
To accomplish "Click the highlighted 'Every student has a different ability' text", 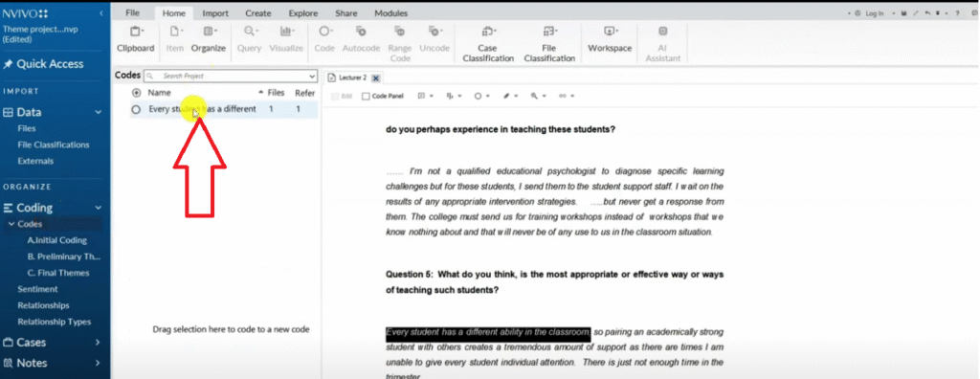I will [487, 332].
